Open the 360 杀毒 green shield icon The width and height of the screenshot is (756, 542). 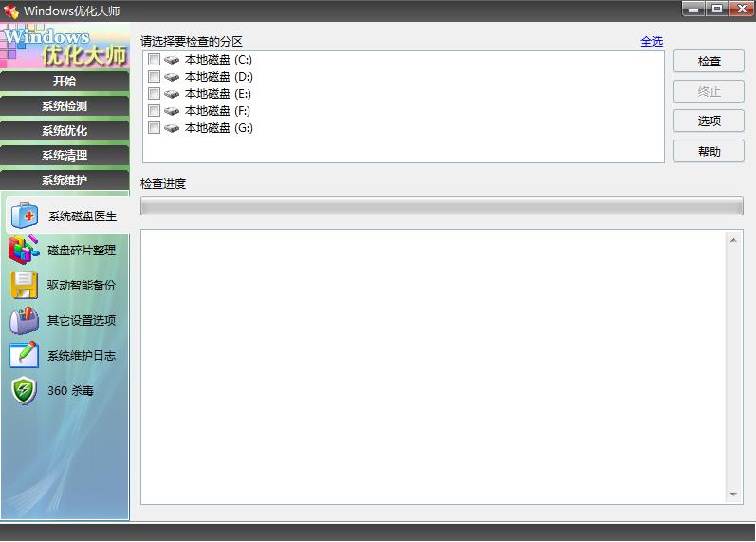(24, 390)
